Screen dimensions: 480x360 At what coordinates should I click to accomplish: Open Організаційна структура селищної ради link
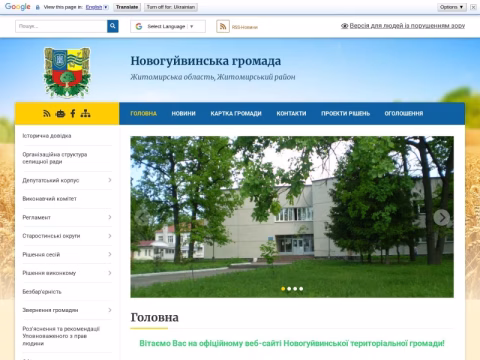coord(55,158)
